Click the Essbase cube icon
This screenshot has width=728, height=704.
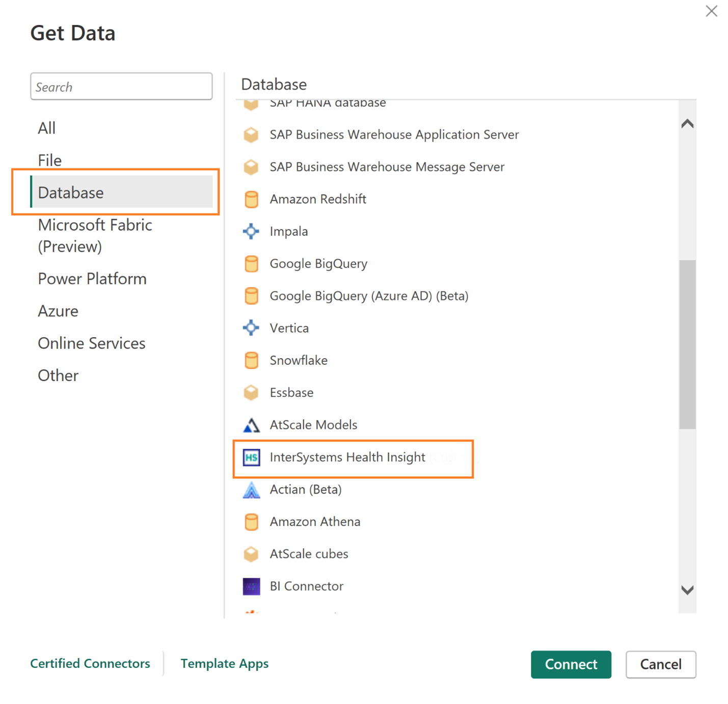pos(251,393)
